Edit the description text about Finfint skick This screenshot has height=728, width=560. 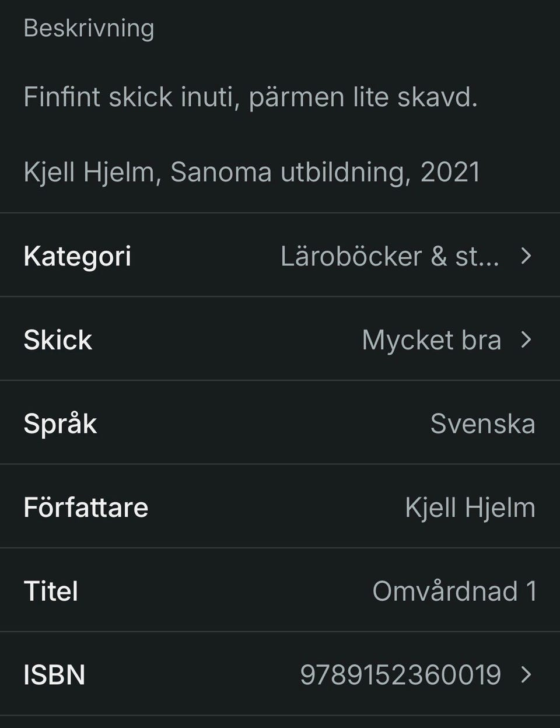pos(251,97)
